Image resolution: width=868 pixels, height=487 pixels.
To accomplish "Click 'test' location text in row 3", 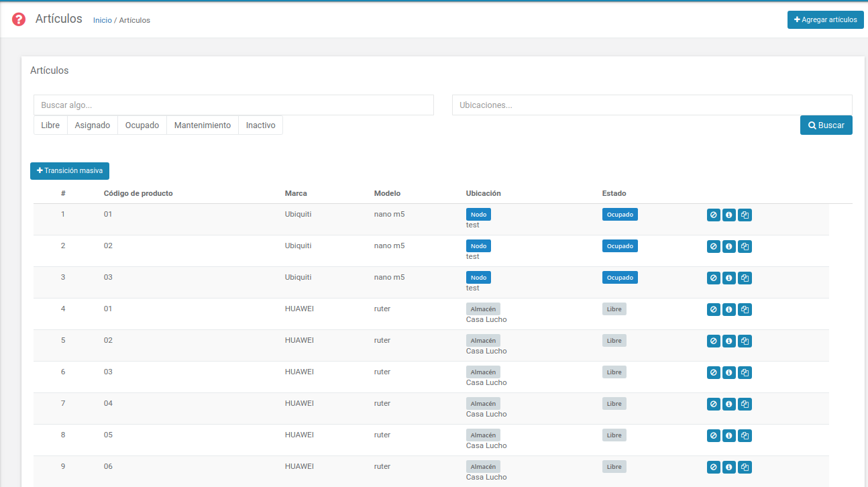I will click(473, 288).
